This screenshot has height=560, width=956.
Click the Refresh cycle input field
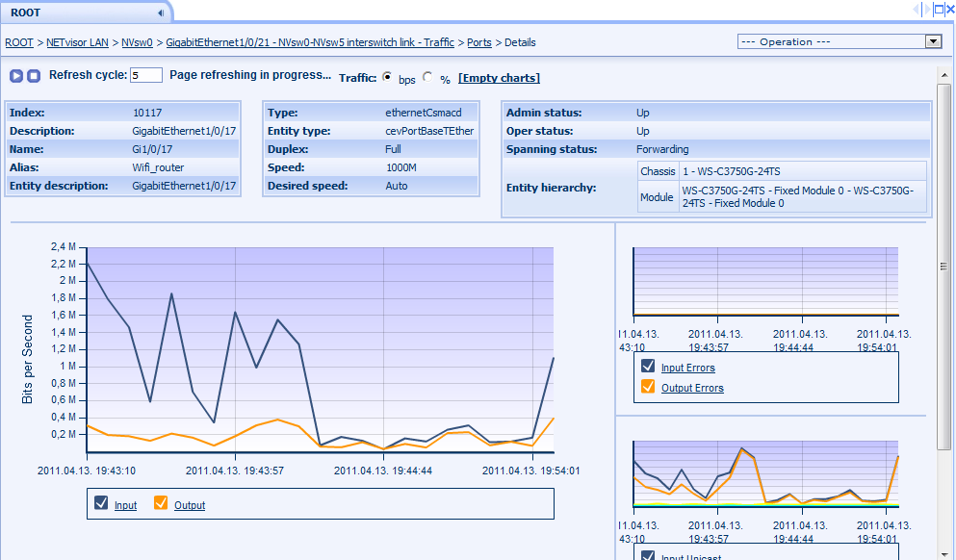point(145,76)
